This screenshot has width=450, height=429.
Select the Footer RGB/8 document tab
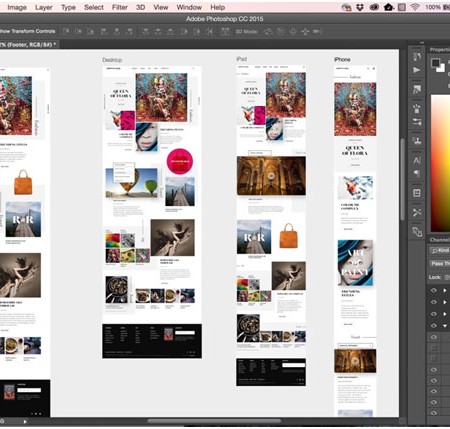tap(29, 44)
